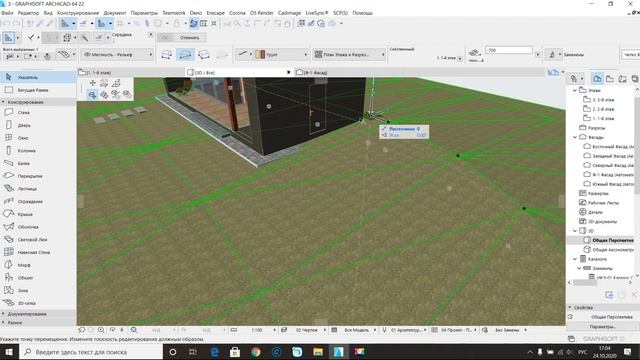Open Microsoft Edge from taskbar
640x360 pixels.
[x=214, y=352]
